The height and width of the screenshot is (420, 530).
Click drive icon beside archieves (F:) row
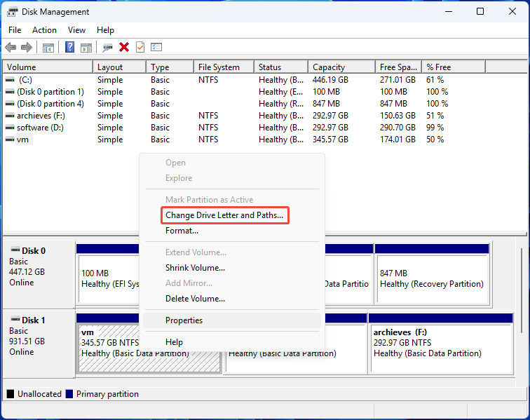[x=10, y=116]
